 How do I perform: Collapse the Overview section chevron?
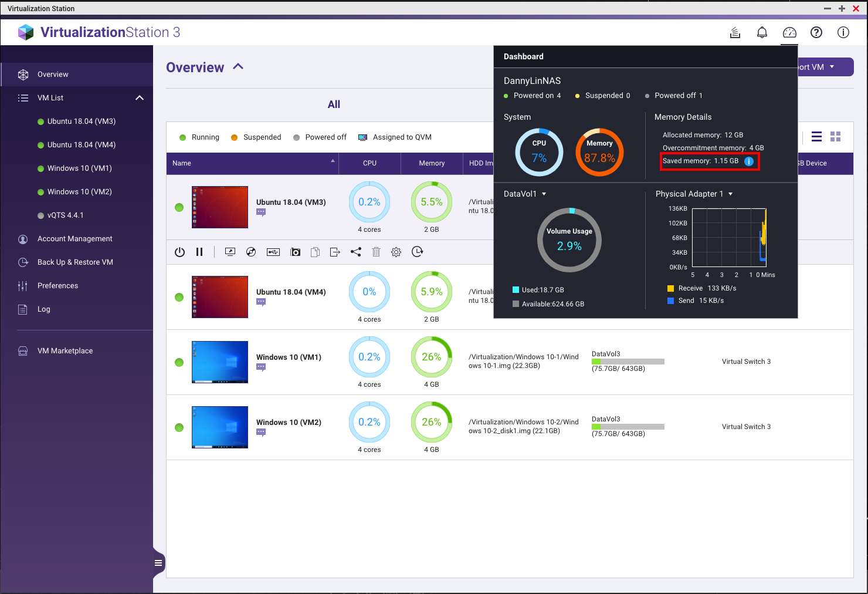point(238,67)
